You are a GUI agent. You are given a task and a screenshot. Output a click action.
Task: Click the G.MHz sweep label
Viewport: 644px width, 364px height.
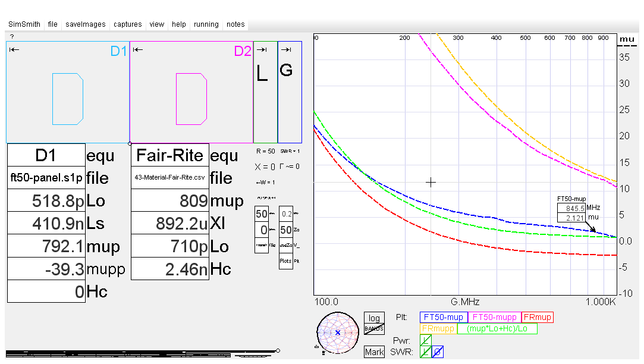pos(465,302)
